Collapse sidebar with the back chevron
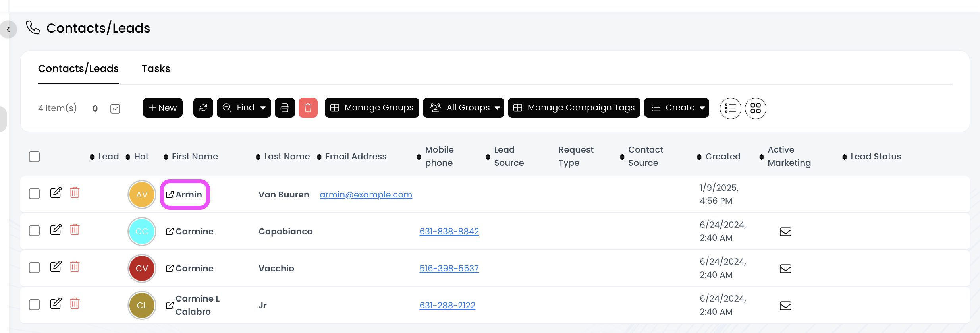The image size is (980, 333). 8,29
